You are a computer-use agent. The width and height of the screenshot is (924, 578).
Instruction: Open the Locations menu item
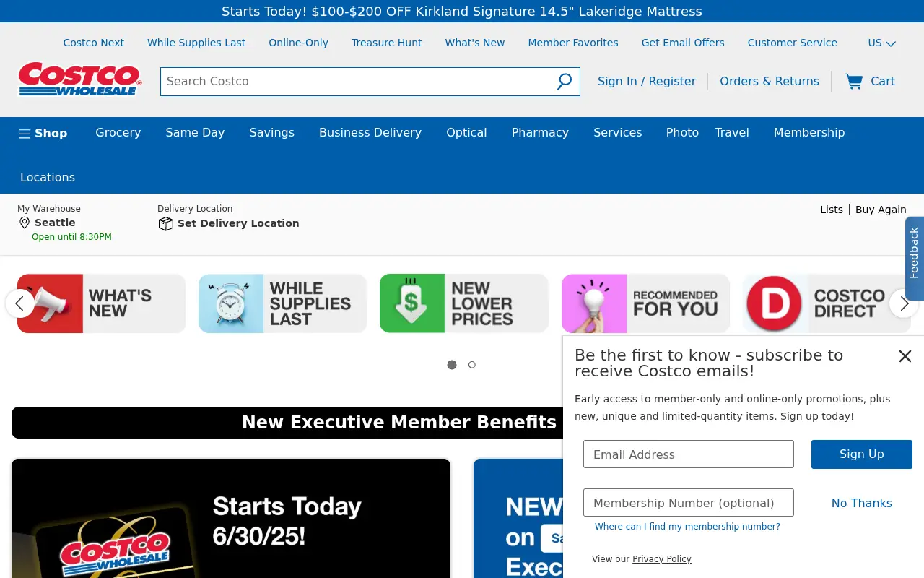coord(48,178)
